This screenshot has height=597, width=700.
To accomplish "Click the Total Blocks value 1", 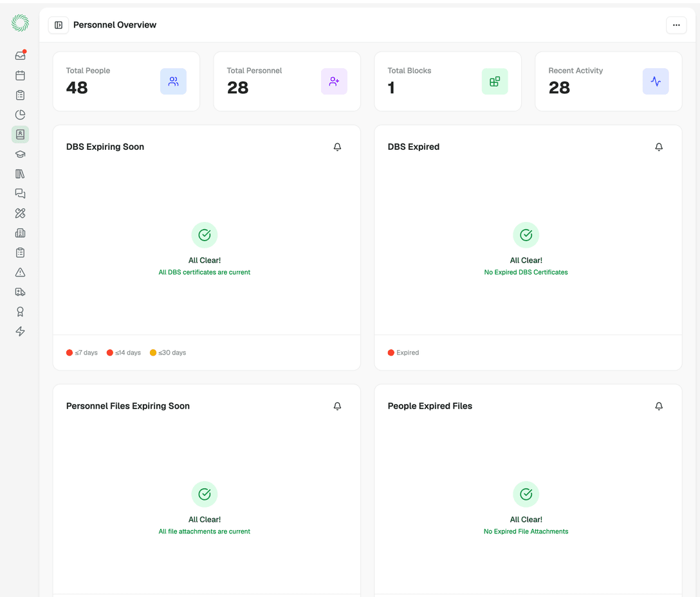I will (x=391, y=88).
